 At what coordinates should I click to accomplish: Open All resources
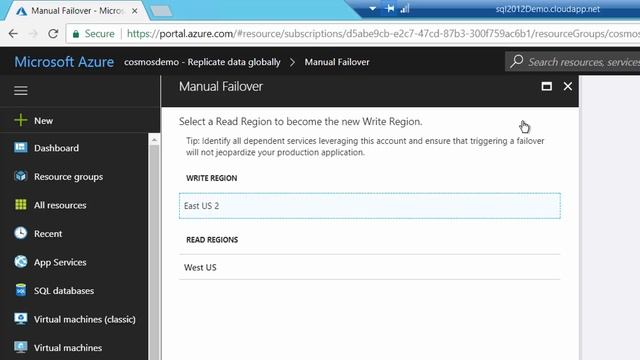(60, 205)
